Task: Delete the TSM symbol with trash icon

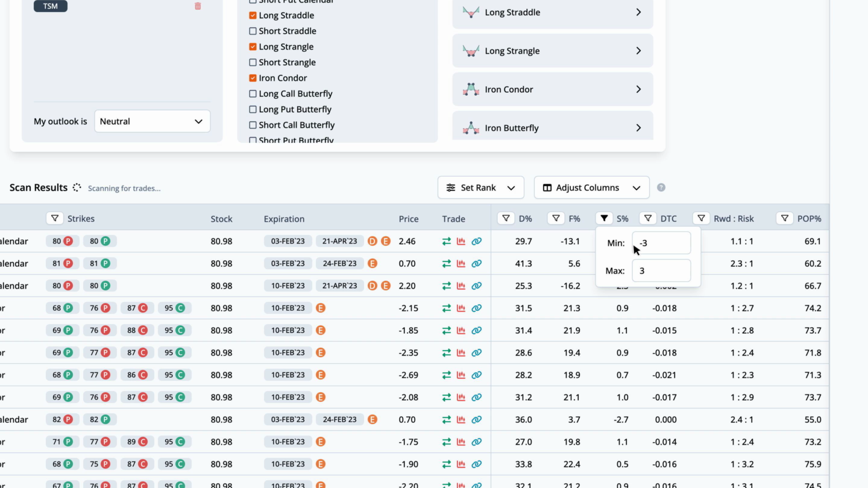Action: point(198,6)
